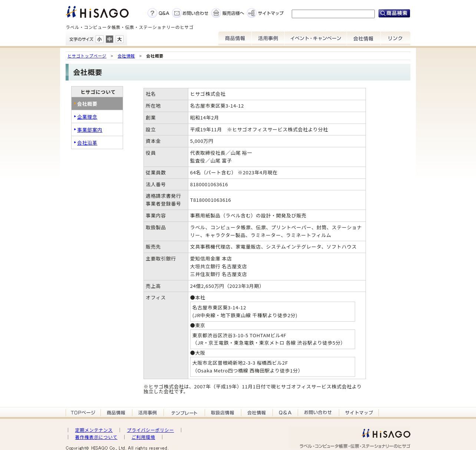The height and width of the screenshot is (450, 476).
Task: Click the 会社概要 page heading
Action: 87,72
